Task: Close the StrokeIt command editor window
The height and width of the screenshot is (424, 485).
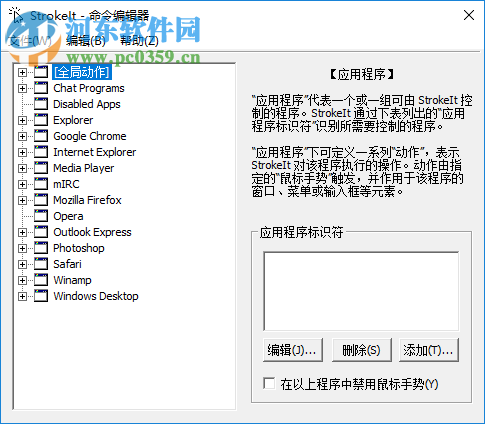Action: pyautogui.click(x=469, y=15)
